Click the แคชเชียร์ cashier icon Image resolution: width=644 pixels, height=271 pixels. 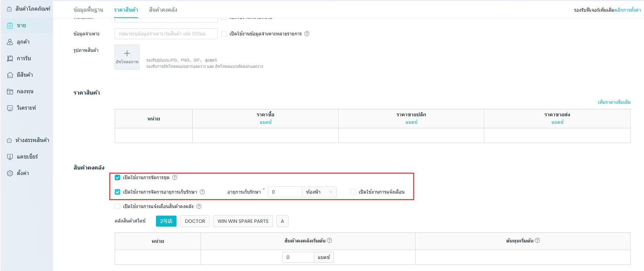(10, 157)
